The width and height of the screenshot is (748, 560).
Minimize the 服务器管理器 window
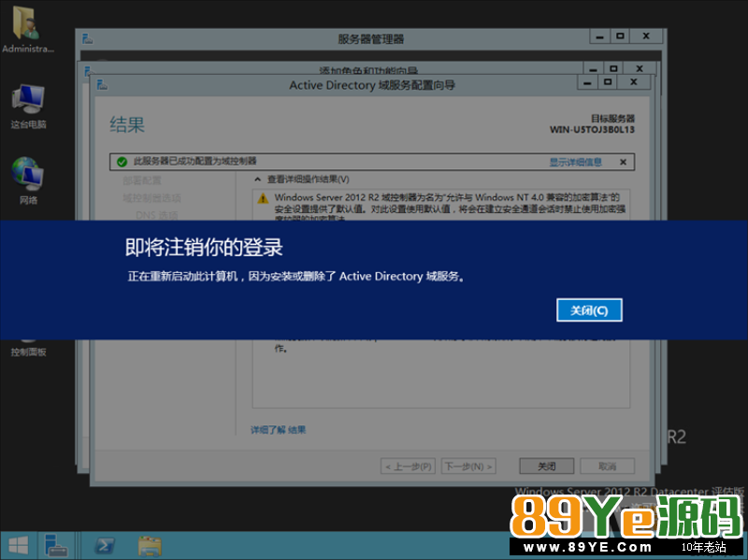pos(599,36)
